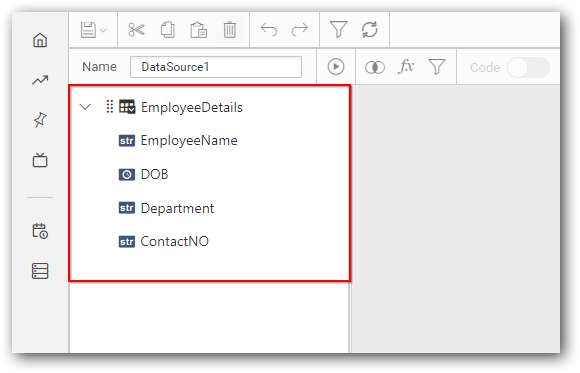This screenshot has height=373, width=580.
Task: Click the str type icon beside Department
Action: [x=127, y=208]
